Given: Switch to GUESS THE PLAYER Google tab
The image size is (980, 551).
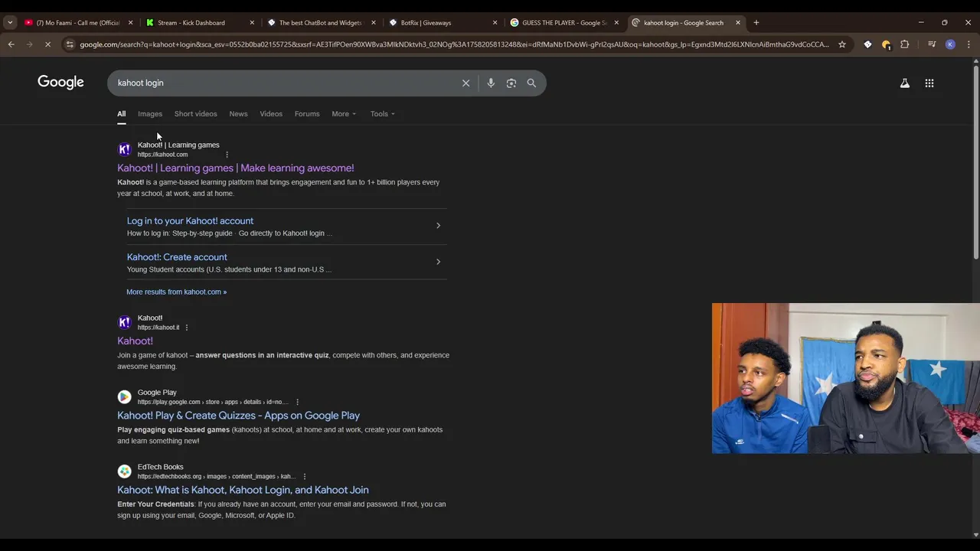Looking at the screenshot, I should [x=563, y=22].
